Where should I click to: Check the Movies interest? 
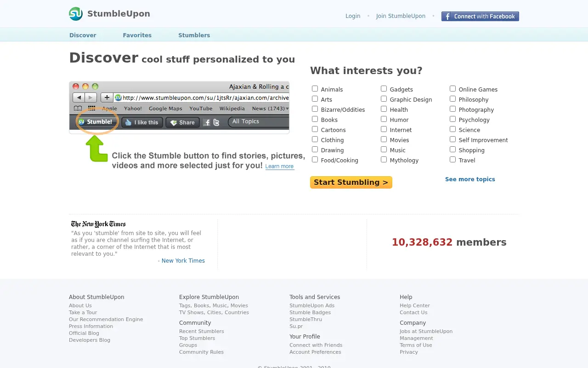384,139
